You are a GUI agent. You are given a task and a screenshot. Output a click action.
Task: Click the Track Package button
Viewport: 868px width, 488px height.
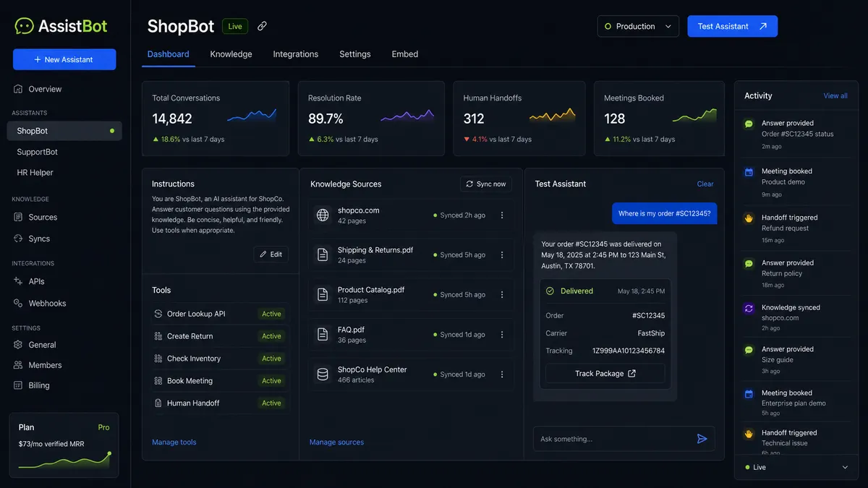point(605,374)
